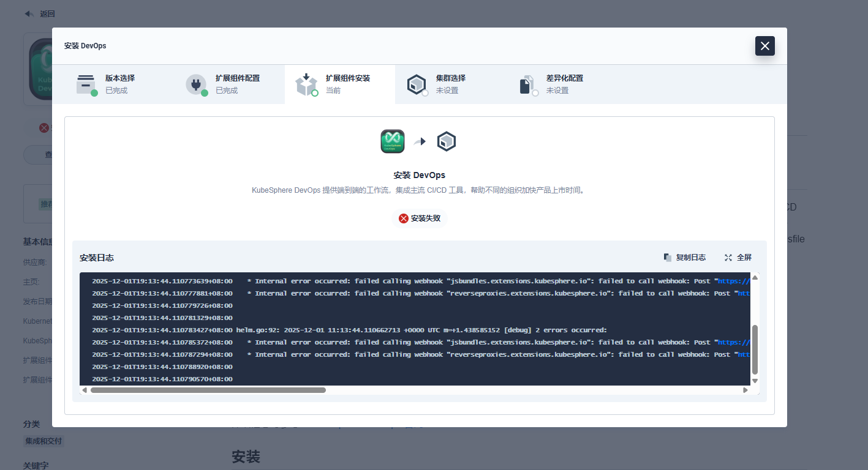
Task: Click the 差异化配置 document icon
Action: (x=527, y=84)
